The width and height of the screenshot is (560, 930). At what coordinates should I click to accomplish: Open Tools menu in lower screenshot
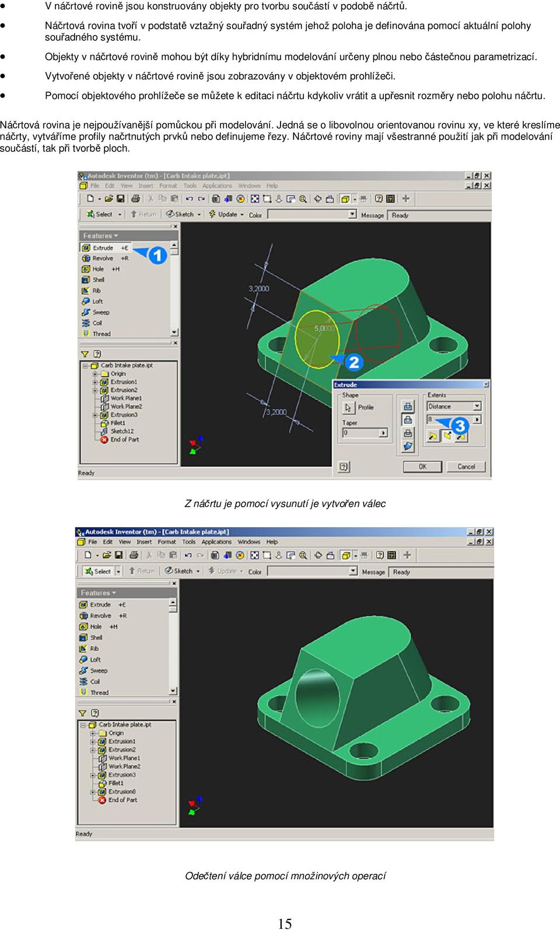coord(189,542)
